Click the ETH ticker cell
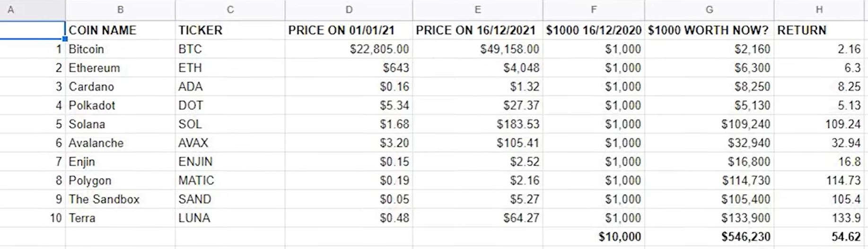This screenshot has height=249, width=868. 230,68
